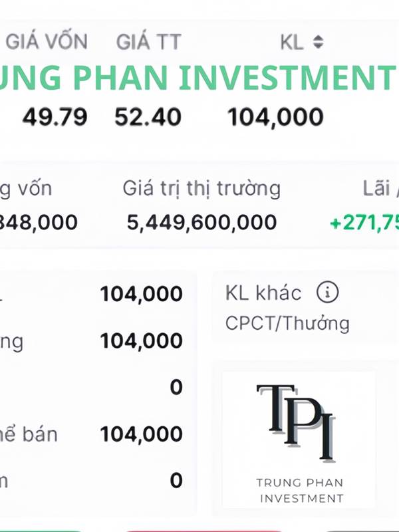Click the CPCT/Thưởng label
Viewport: 399px width, 532px height.
[287, 324]
